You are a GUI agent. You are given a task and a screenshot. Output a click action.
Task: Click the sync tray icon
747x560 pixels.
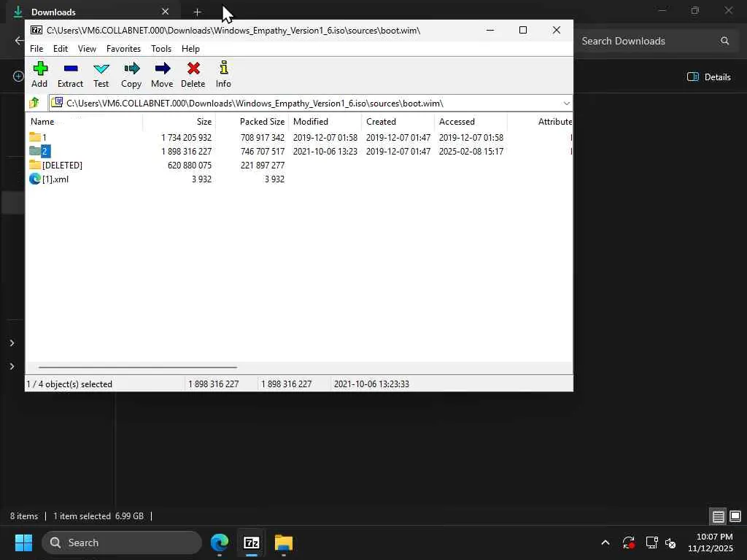pos(628,542)
